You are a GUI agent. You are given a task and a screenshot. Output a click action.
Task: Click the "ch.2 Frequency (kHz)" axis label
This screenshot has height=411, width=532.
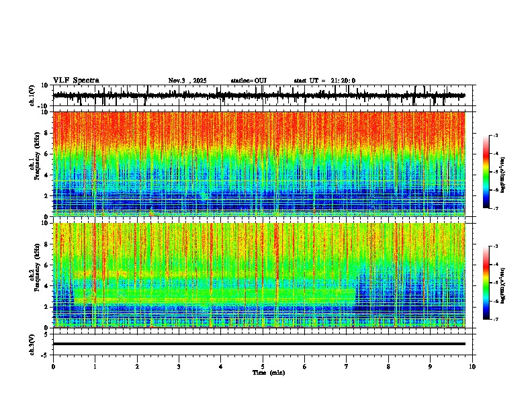pos(35,267)
